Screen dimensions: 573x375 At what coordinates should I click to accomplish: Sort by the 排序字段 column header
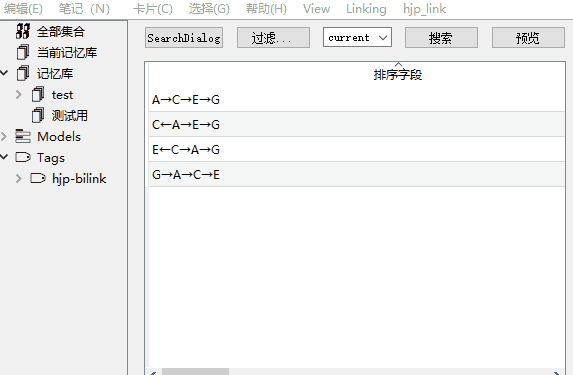click(x=398, y=75)
